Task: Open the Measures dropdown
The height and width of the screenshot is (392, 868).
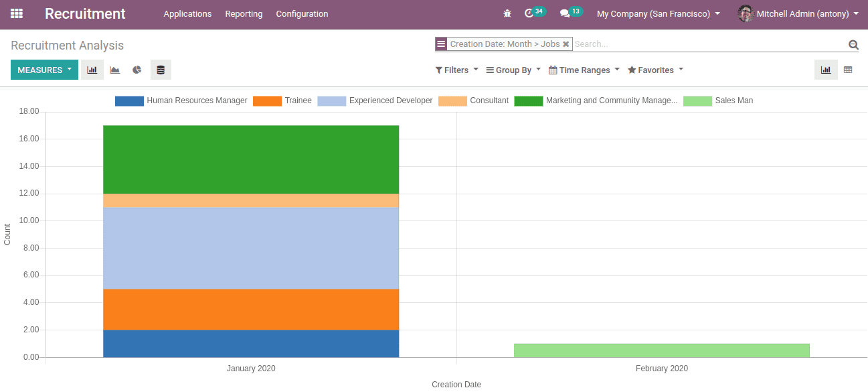Action: click(44, 70)
